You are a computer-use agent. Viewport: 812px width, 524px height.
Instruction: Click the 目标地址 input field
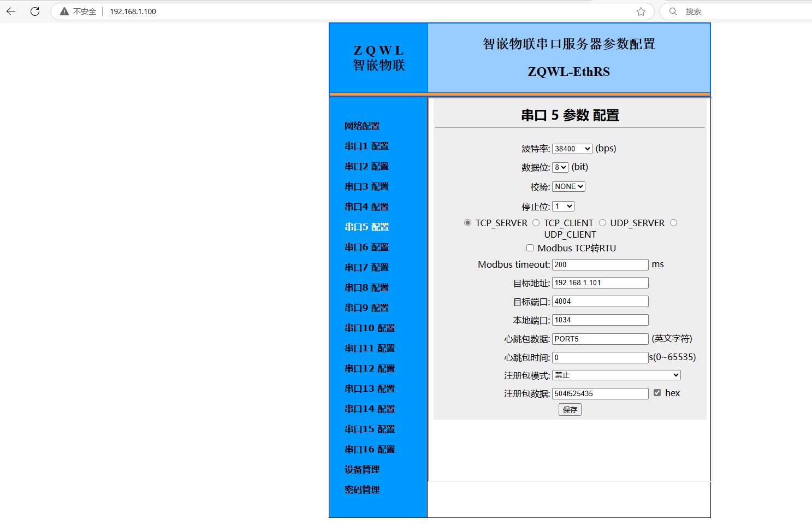click(x=600, y=283)
